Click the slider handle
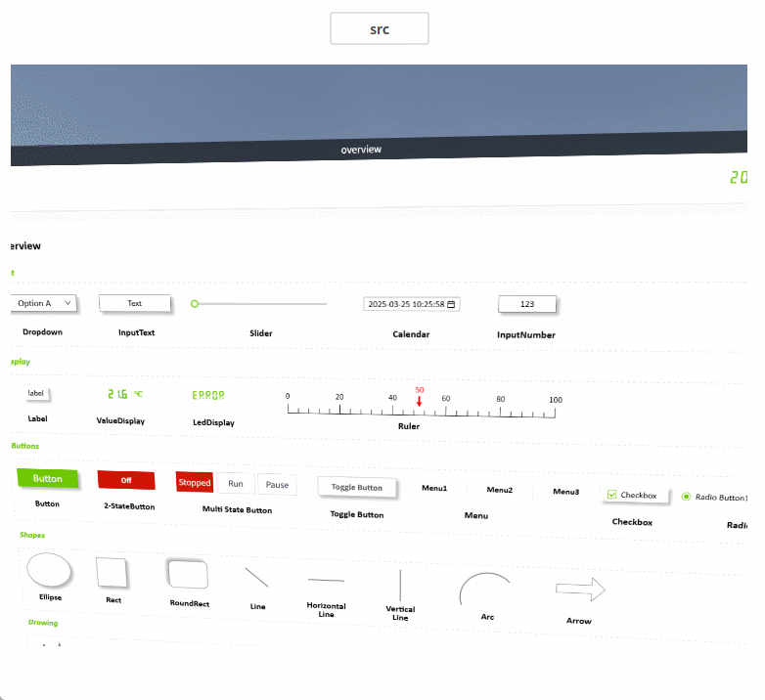 195,304
